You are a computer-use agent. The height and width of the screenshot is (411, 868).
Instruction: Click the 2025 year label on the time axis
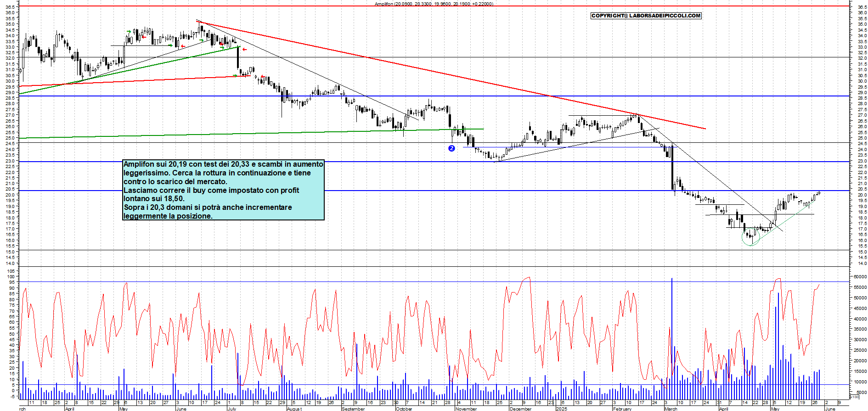click(x=561, y=409)
